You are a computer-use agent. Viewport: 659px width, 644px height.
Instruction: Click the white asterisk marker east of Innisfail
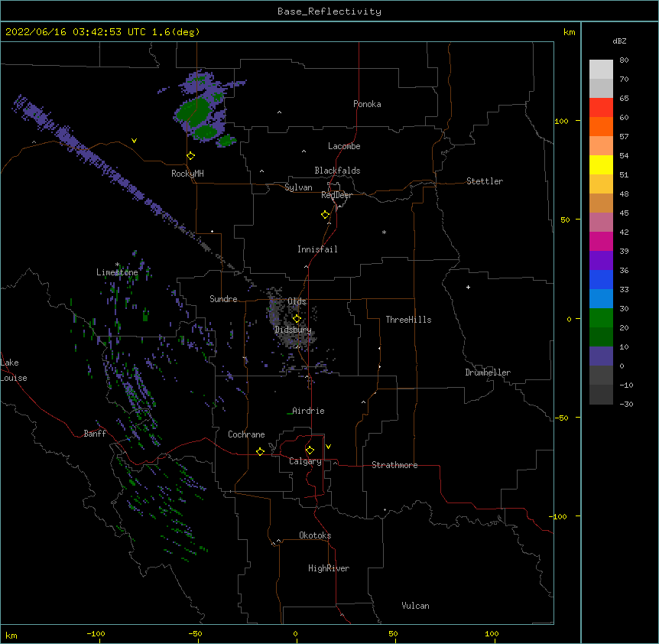384,232
